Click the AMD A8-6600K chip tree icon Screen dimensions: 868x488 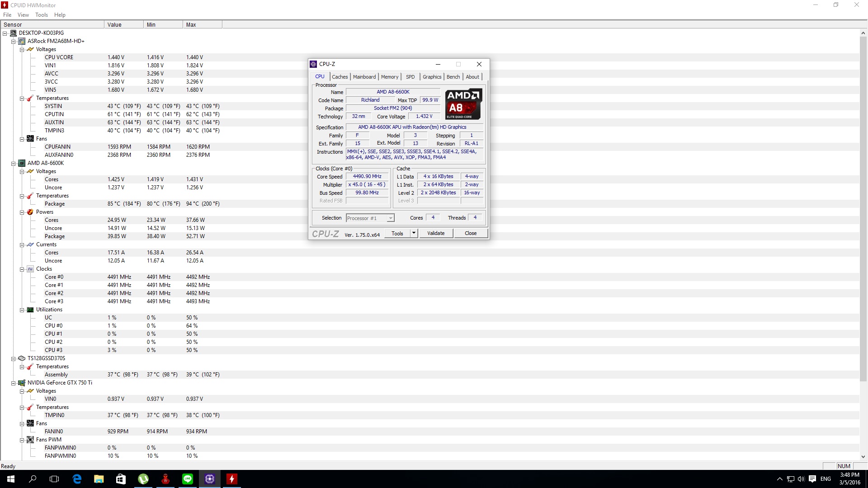[x=22, y=163]
